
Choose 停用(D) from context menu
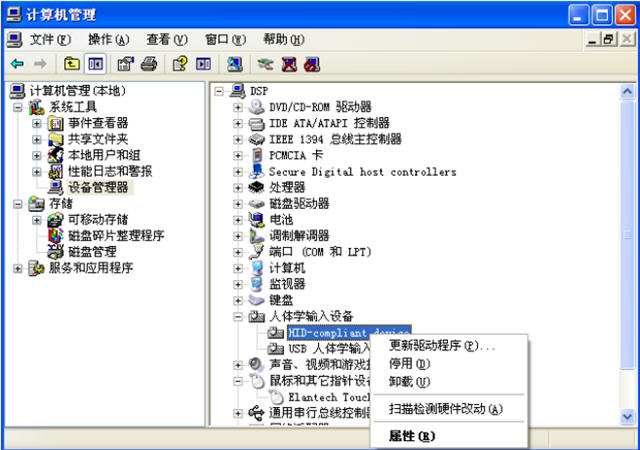point(449,363)
